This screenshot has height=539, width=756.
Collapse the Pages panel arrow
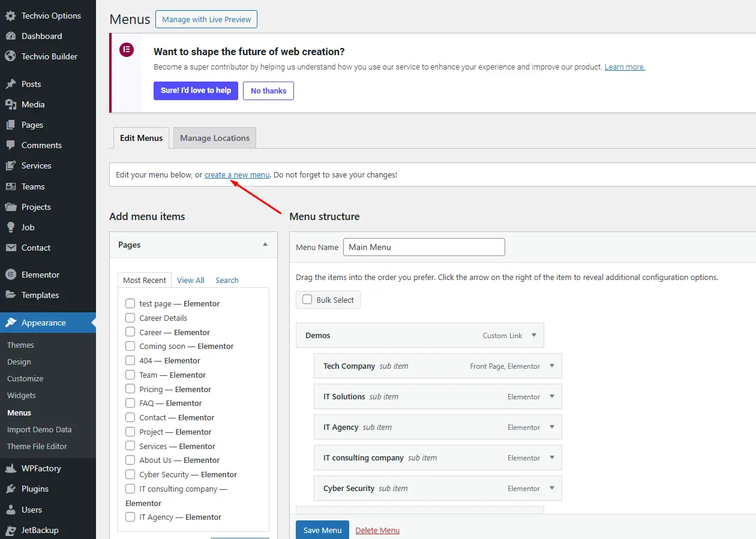pyautogui.click(x=265, y=245)
